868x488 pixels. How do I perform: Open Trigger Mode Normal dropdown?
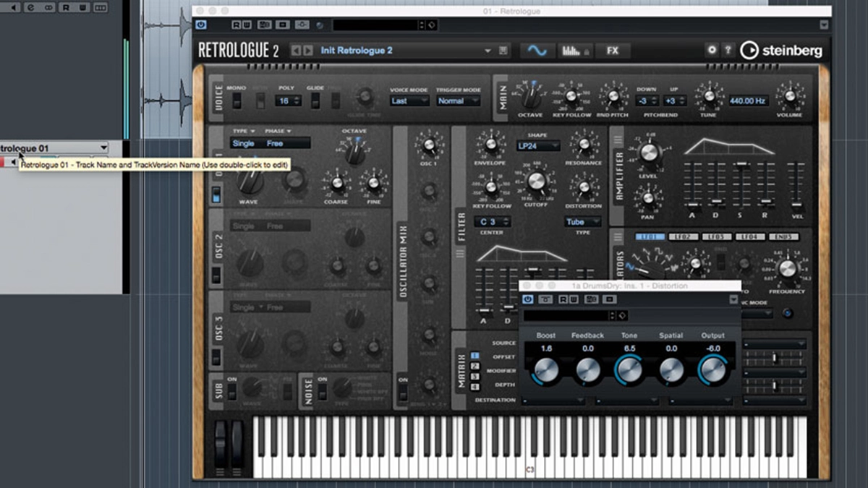coord(459,101)
